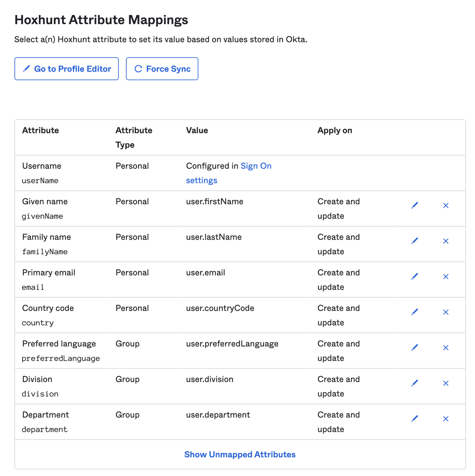The height and width of the screenshot is (476, 475).
Task: Click the user.department value text
Action: click(218, 415)
